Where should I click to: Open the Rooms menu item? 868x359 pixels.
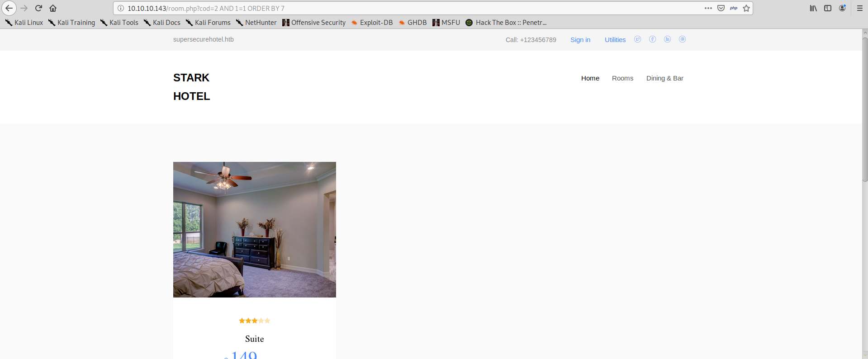pyautogui.click(x=622, y=78)
